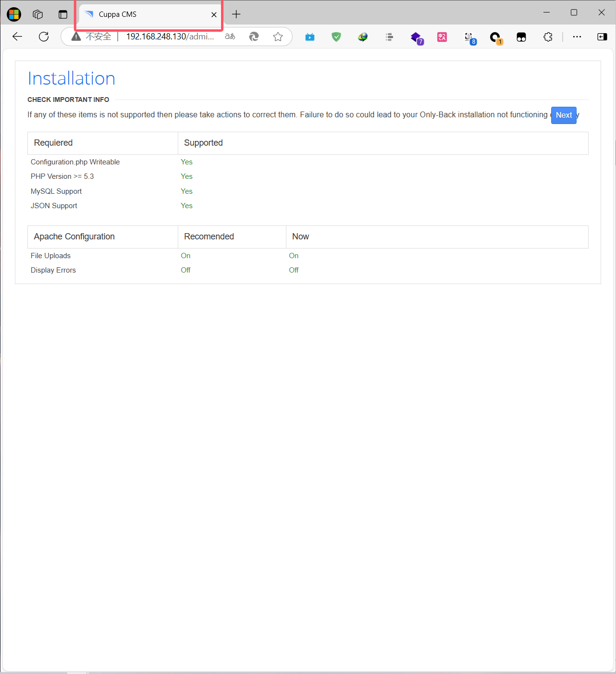Screen dimensions: 616x674
Task: Add this page to favorites
Action: tap(278, 37)
